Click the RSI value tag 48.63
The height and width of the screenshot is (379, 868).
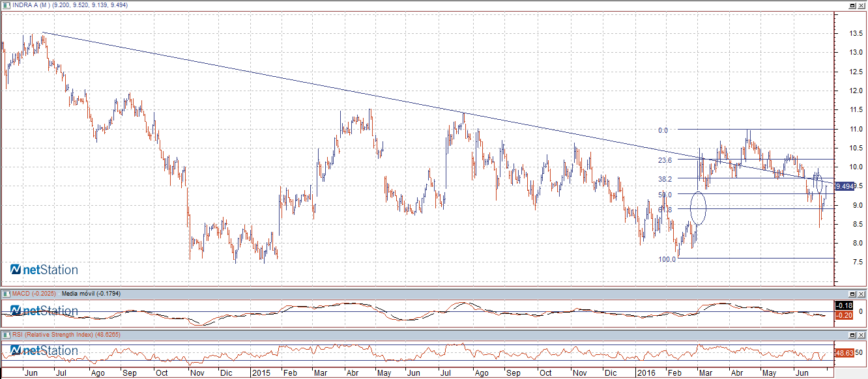click(845, 352)
